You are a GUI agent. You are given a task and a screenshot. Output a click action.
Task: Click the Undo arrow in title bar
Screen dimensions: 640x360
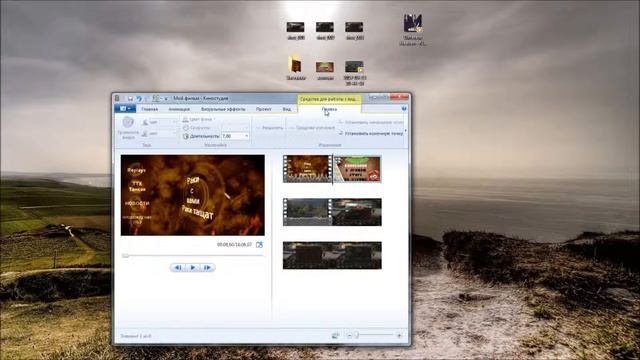(139, 98)
